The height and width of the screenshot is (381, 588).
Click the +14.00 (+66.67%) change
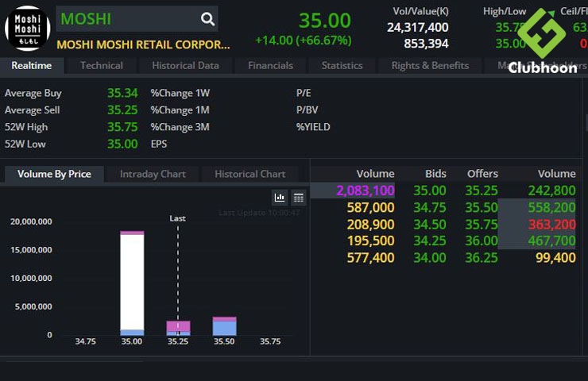click(x=304, y=40)
